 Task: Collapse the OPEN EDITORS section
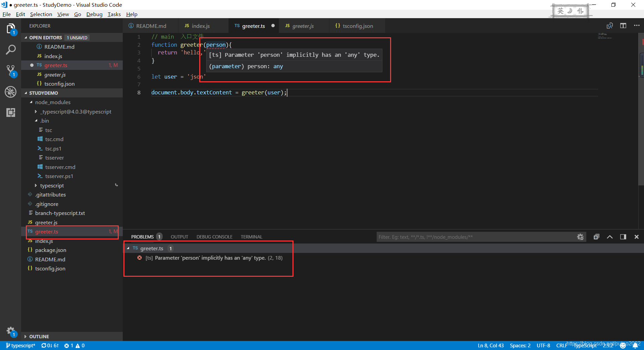[26, 38]
